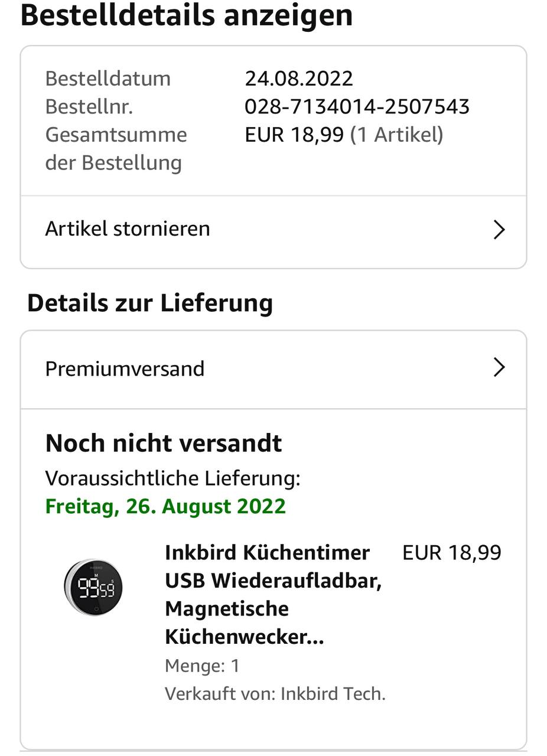Tap the Bestelldatum label

108,78
